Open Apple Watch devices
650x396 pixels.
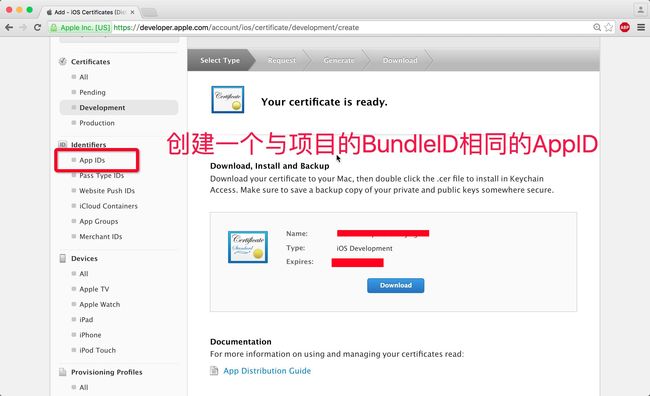(99, 304)
